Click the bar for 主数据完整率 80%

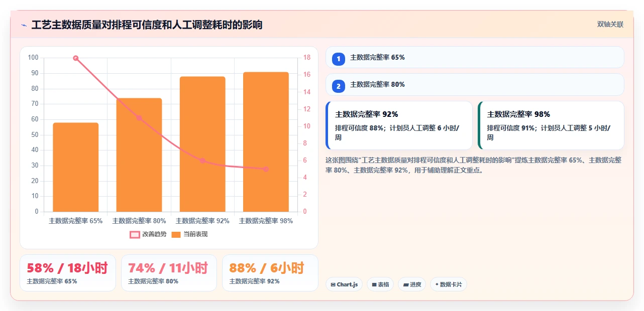click(x=139, y=155)
